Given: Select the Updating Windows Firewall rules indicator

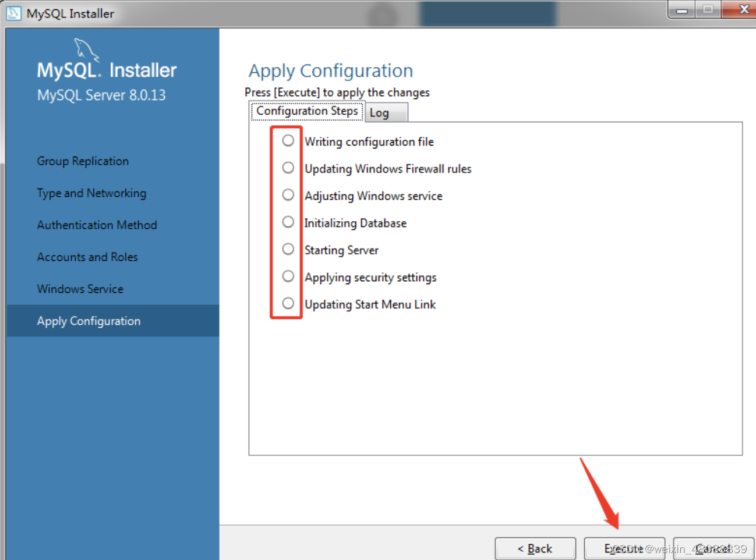Looking at the screenshot, I should [288, 168].
